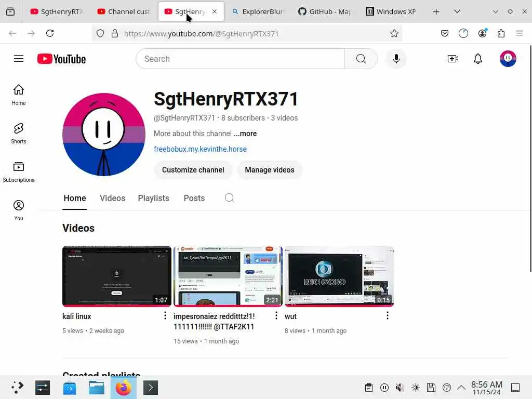Close the active SgtHenry tab
Screen dimensions: 532x399
pyautogui.click(x=215, y=11)
